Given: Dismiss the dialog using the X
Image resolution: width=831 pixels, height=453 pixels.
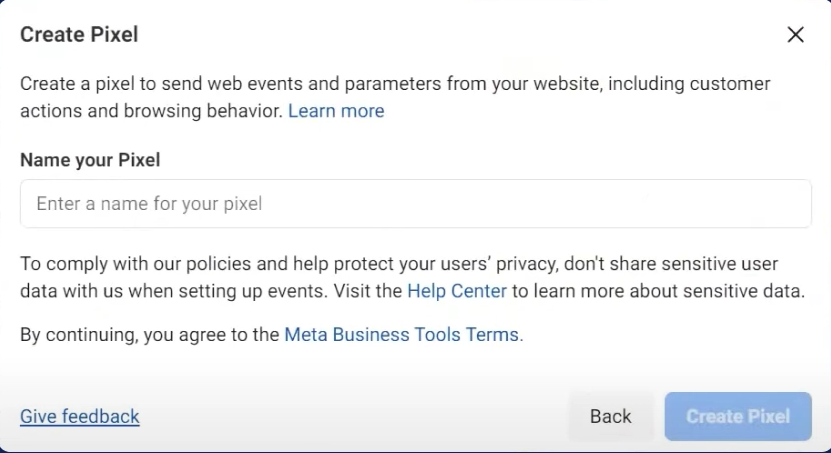Looking at the screenshot, I should 795,35.
